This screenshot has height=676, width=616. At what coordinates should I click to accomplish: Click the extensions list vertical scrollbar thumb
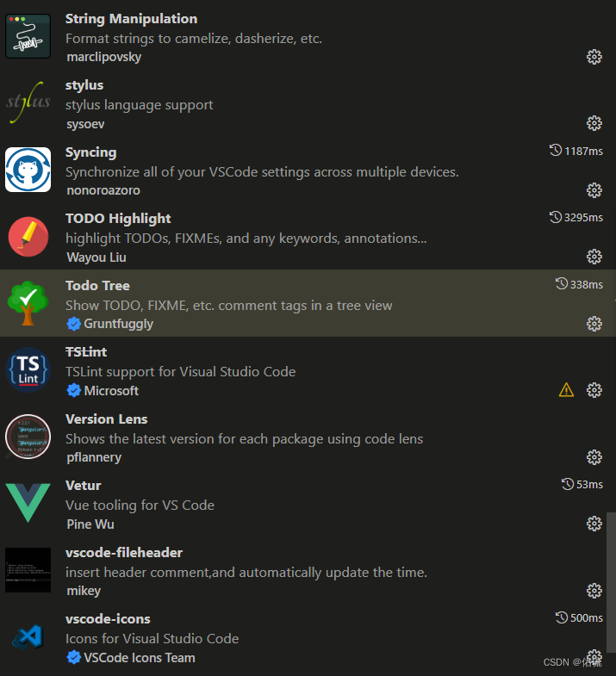(x=611, y=582)
